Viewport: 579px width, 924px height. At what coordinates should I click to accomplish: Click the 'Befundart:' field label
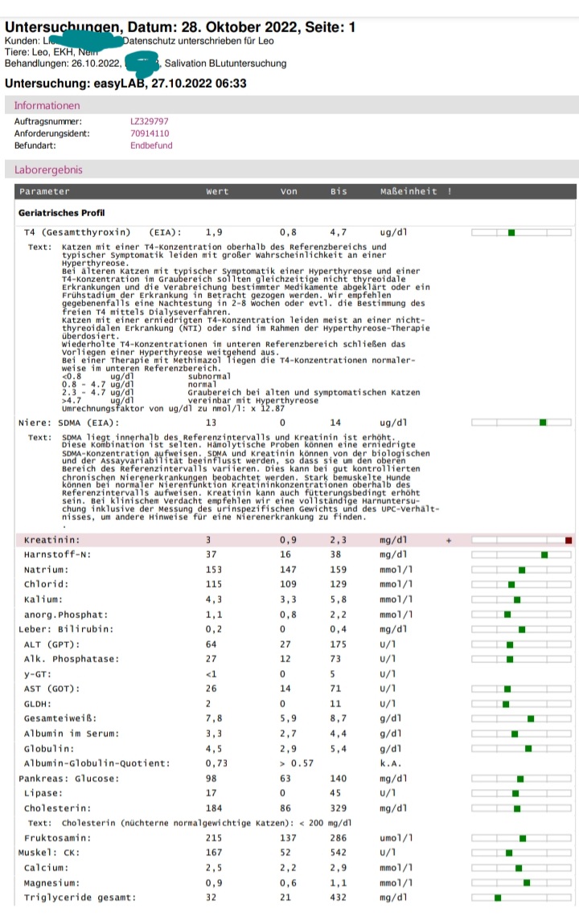35,145
